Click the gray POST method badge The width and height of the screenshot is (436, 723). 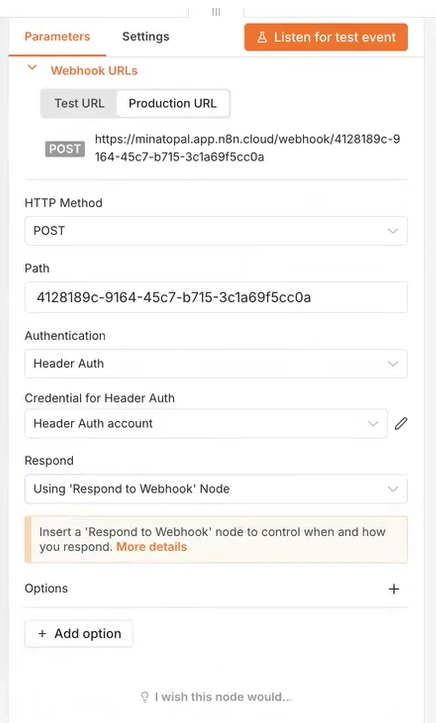coord(65,149)
